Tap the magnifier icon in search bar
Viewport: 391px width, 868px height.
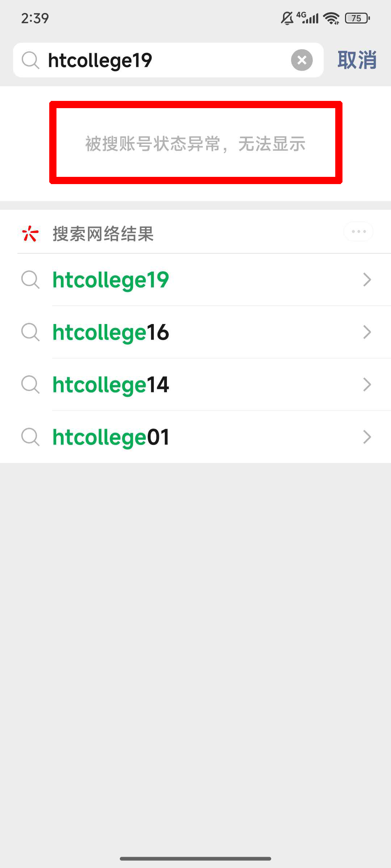[x=30, y=60]
